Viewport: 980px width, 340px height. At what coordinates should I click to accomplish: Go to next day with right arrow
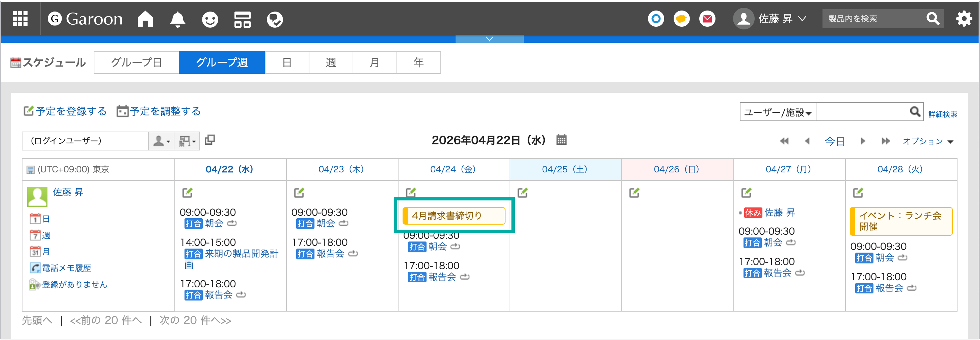(862, 141)
